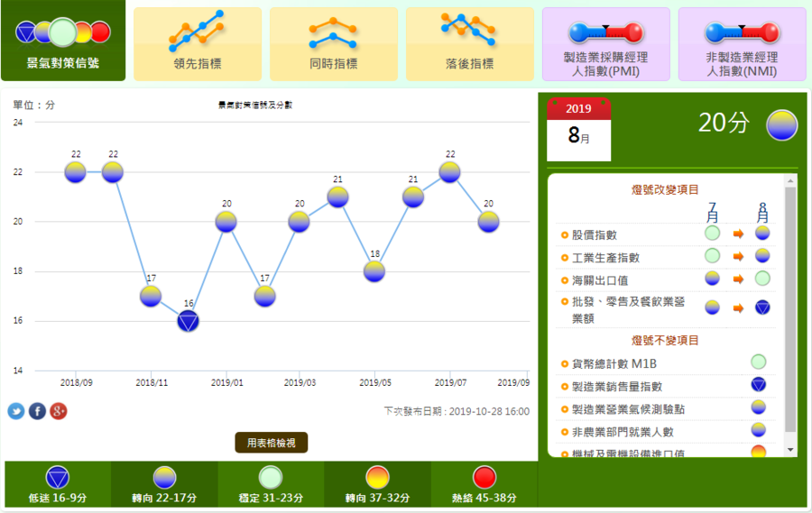Click the 2019/07 data point valued 22
Image resolution: width=812 pixels, height=513 pixels.
[x=450, y=171]
